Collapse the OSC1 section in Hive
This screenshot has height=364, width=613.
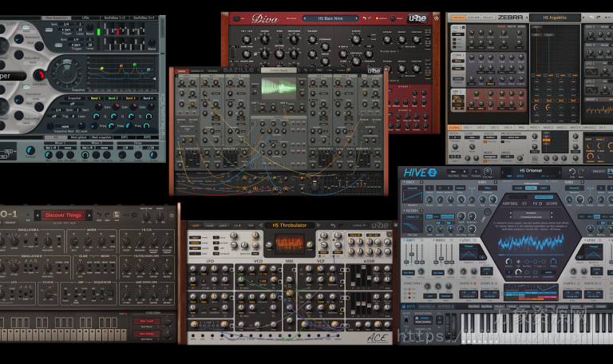404,182
